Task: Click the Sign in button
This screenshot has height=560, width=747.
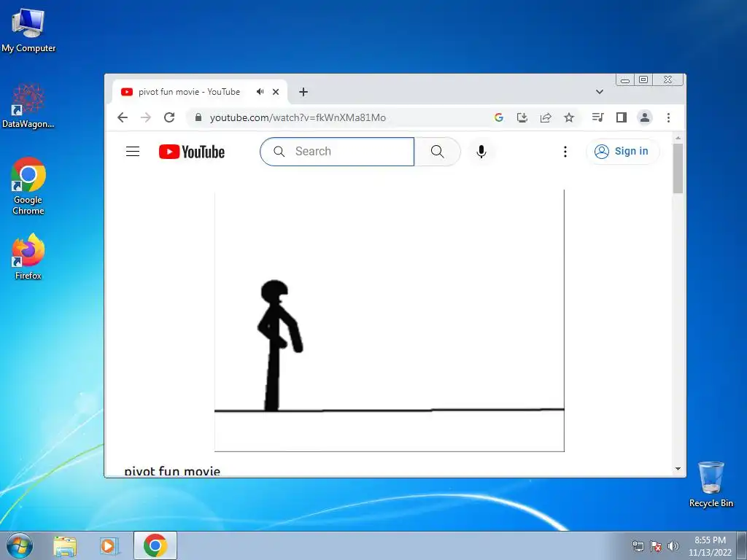Action: [622, 152]
